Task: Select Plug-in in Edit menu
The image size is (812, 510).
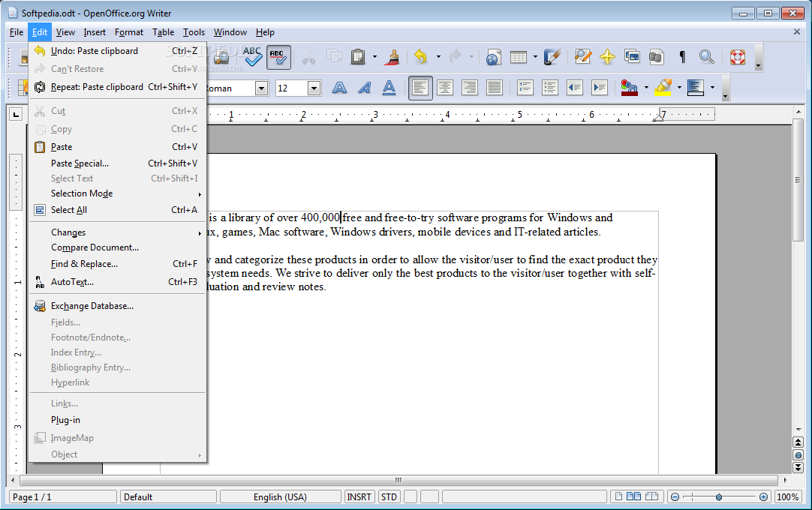Action: coord(118,420)
